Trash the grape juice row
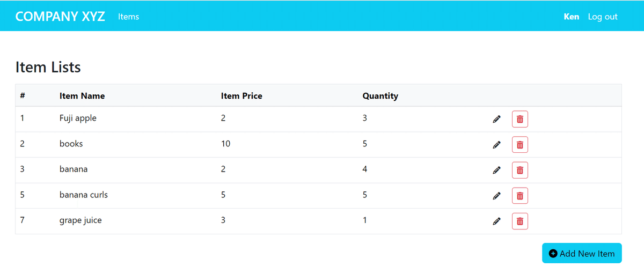This screenshot has width=644, height=274. click(520, 221)
